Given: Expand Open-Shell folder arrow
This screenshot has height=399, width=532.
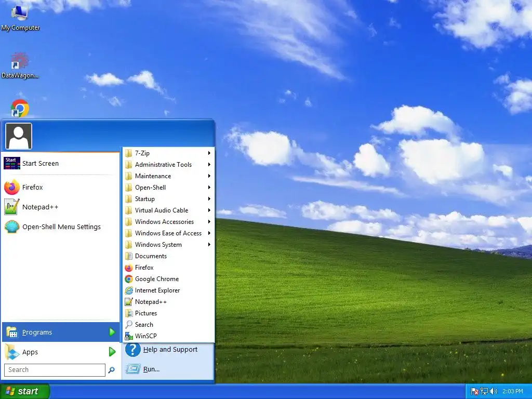Looking at the screenshot, I should coord(209,187).
